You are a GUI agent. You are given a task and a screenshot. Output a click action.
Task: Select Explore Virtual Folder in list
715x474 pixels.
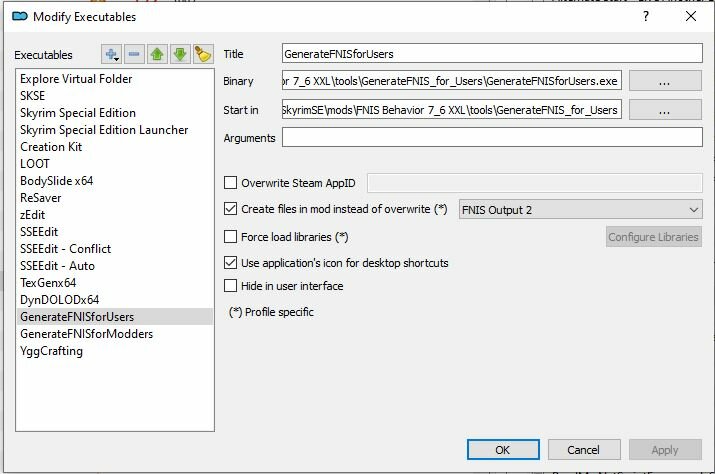115,79
